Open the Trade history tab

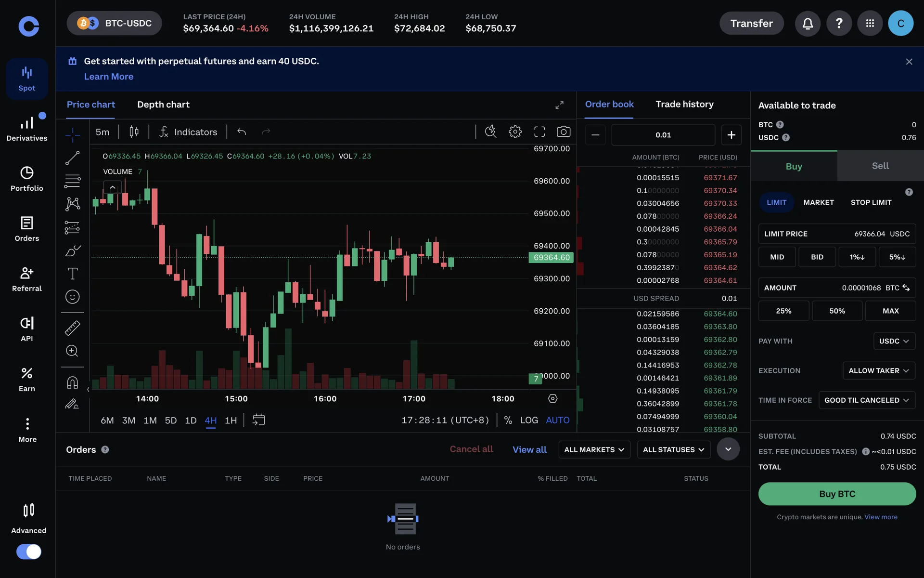point(684,104)
